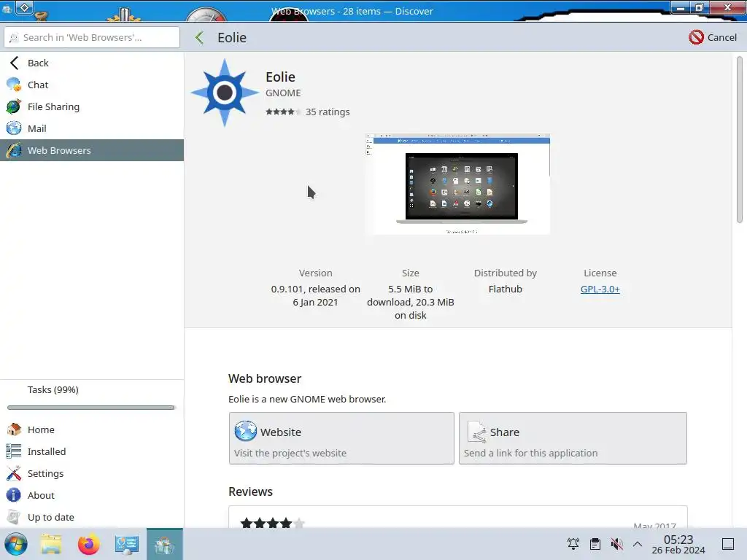Go to Discover Home page

coord(92,429)
